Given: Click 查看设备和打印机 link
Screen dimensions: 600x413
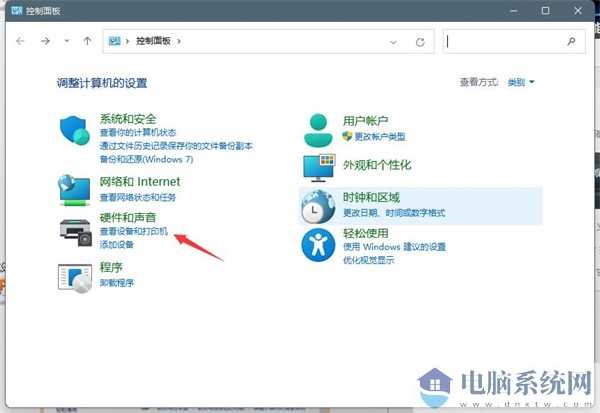Looking at the screenshot, I should coord(134,231).
